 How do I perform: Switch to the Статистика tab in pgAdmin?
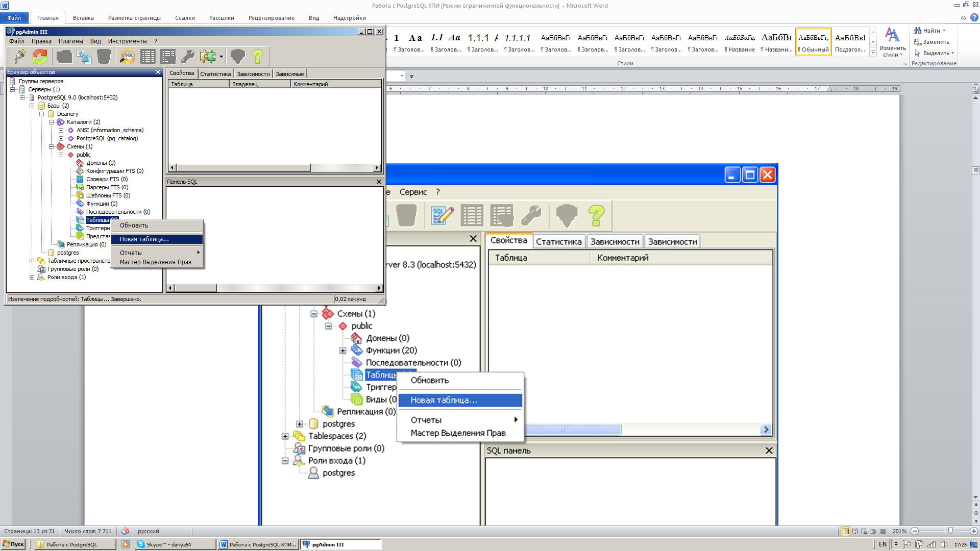point(215,74)
